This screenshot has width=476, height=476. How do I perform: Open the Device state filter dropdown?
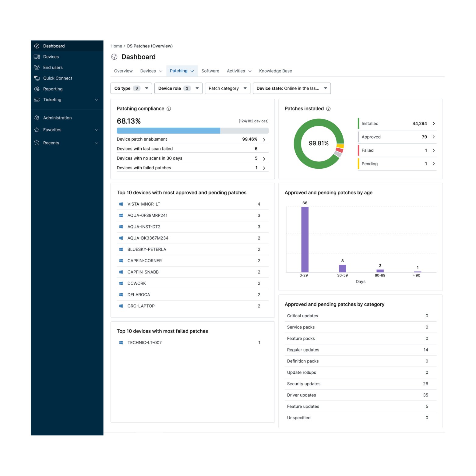pyautogui.click(x=291, y=88)
